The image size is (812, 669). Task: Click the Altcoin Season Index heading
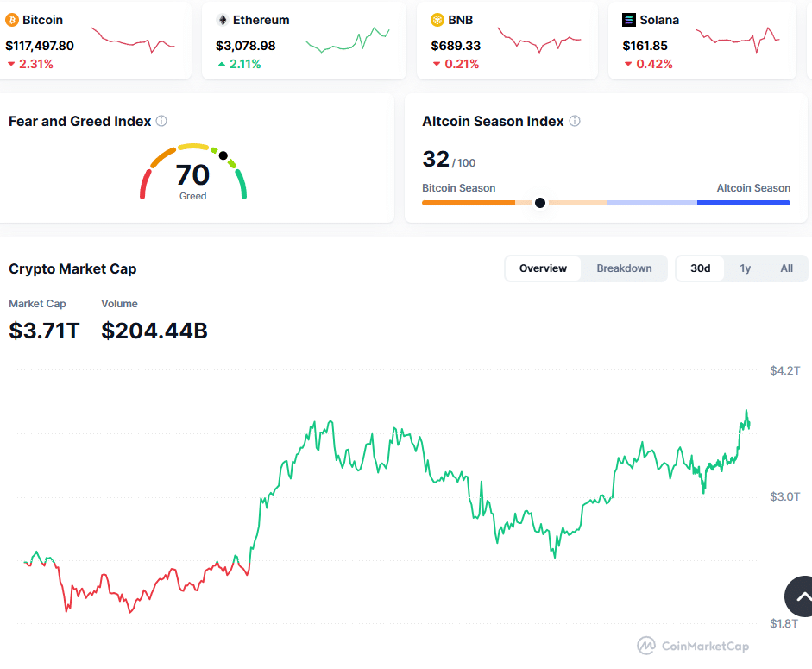coord(493,121)
